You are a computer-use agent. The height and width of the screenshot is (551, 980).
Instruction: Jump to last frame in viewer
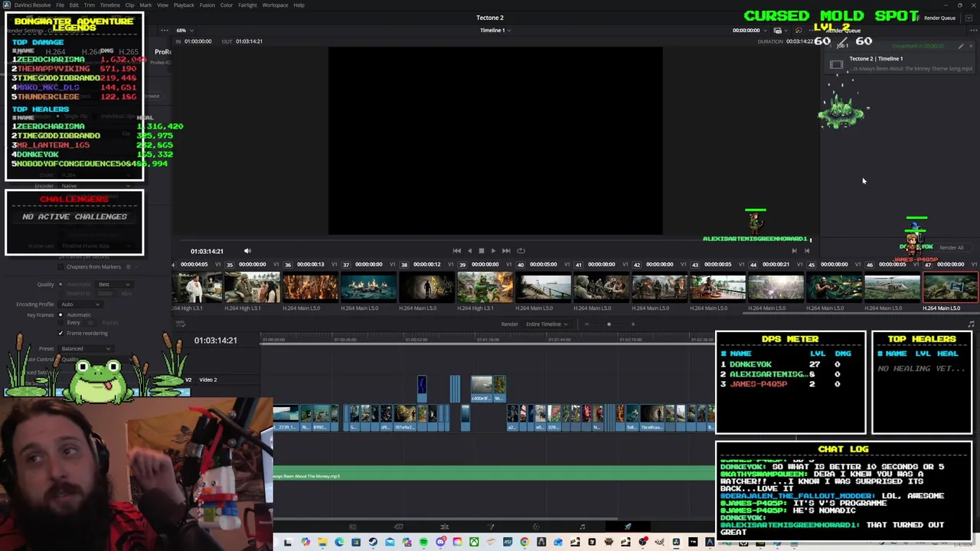click(506, 250)
